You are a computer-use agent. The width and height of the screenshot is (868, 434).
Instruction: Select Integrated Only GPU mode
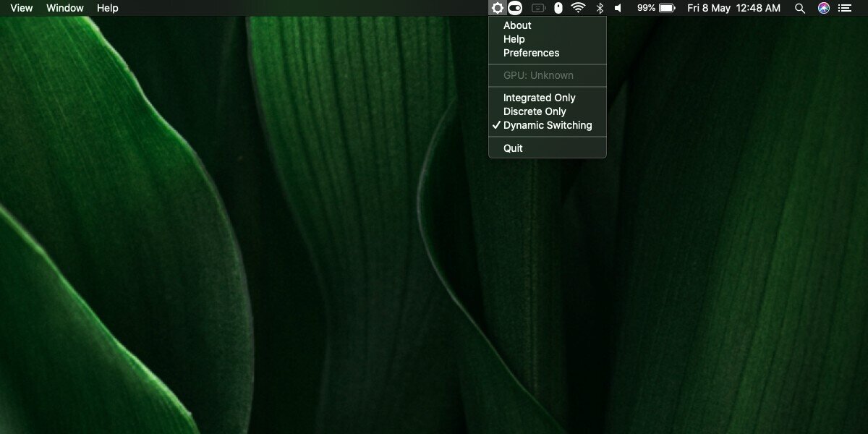tap(540, 98)
